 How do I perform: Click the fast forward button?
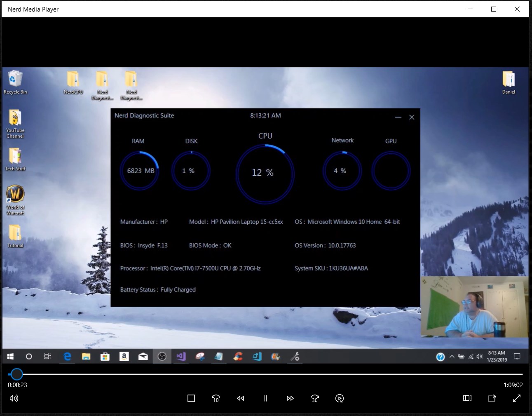[x=290, y=398]
